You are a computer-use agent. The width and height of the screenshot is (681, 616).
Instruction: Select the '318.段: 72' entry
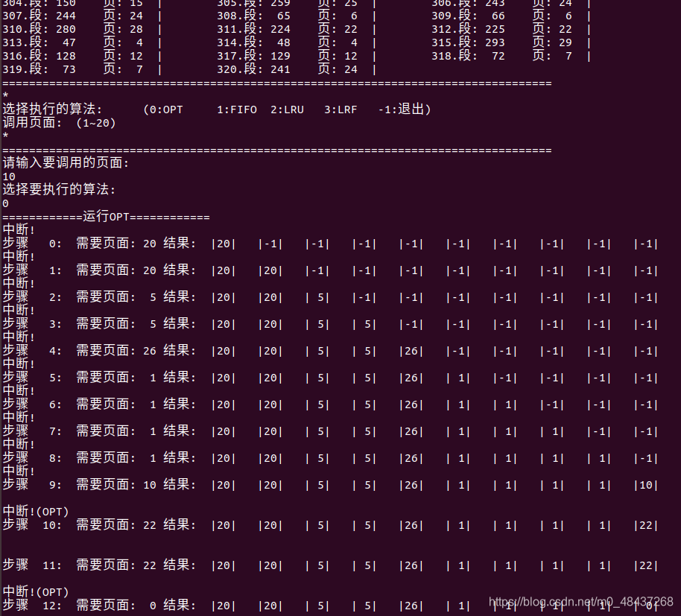tap(468, 57)
